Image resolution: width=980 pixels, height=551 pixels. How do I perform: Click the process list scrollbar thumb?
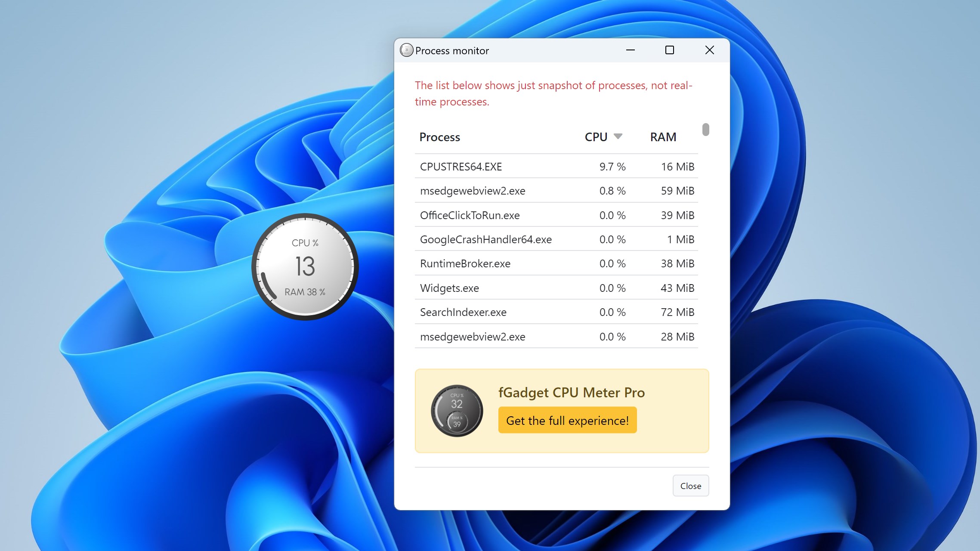[706, 130]
